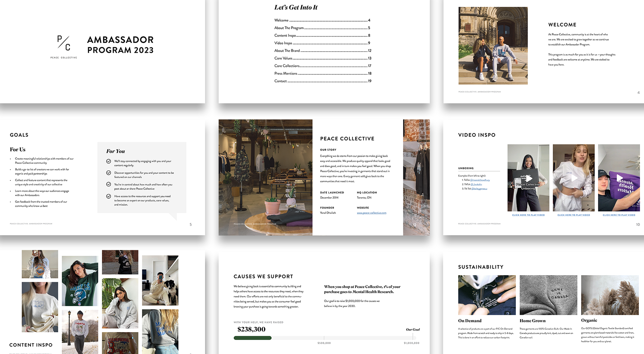
Task: Select the Contact contents entry
Action: click(322, 81)
